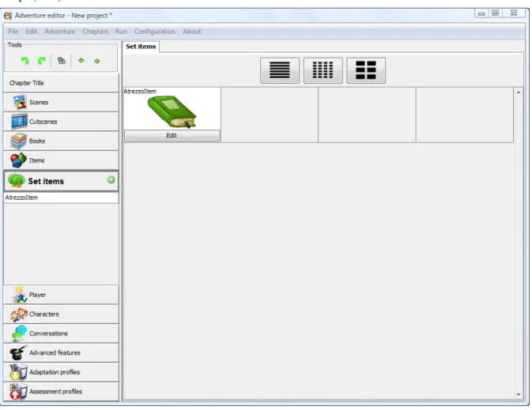The image size is (532, 410).
Task: Open the Configuration menu
Action: (x=155, y=32)
